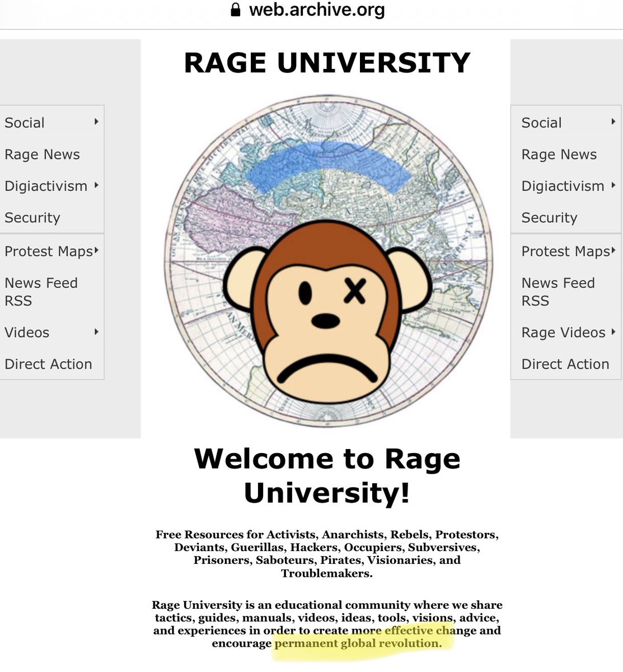Expand the right Rage Videos submenu arrow
The image size is (623, 672).
pyautogui.click(x=613, y=332)
